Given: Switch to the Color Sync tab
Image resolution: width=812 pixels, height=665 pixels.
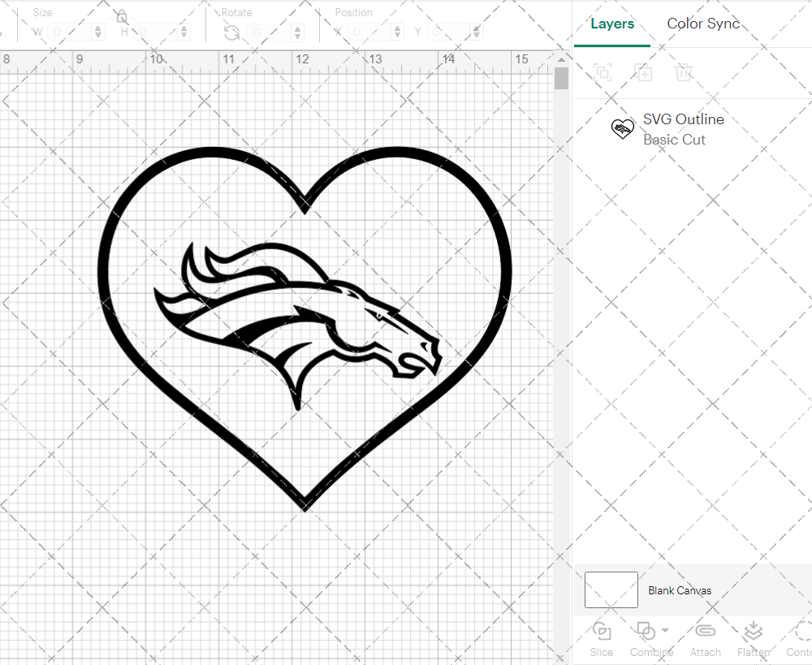Looking at the screenshot, I should click(702, 24).
